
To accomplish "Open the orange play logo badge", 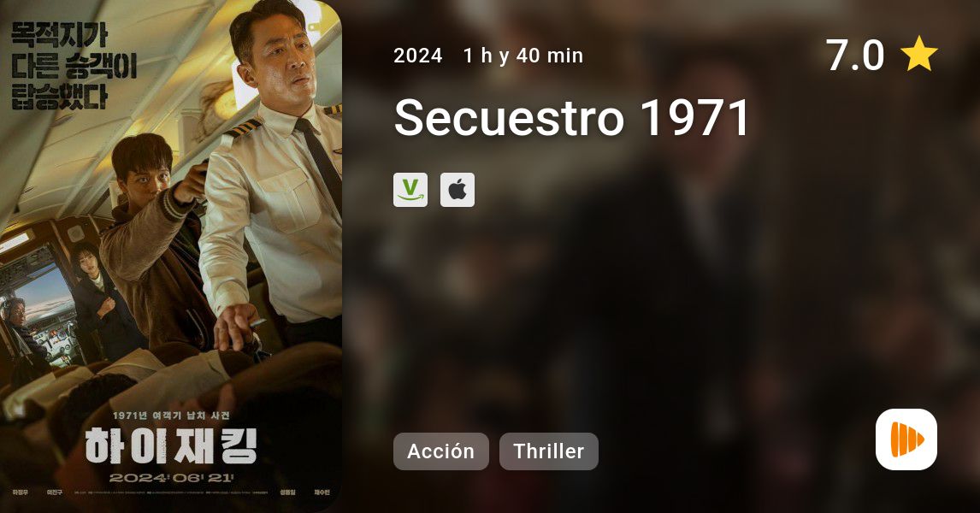I will (x=906, y=439).
